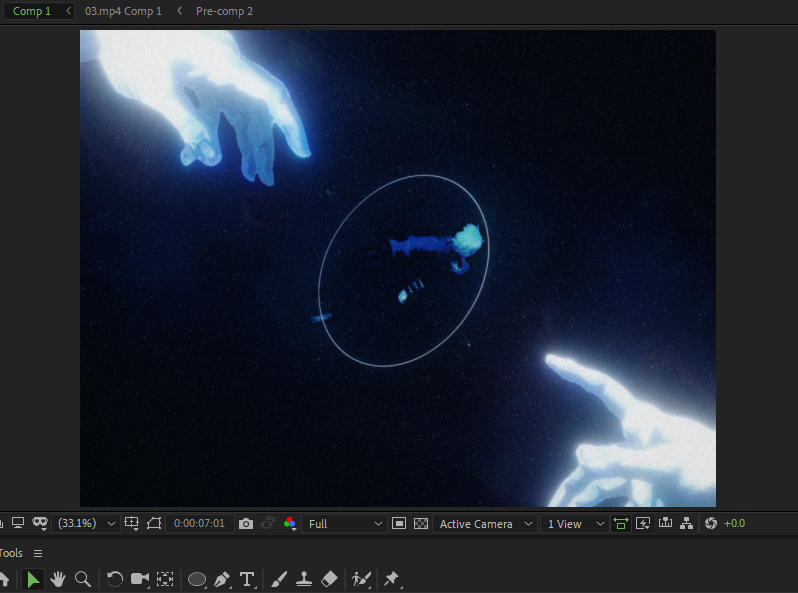
Task: Select the Roto Brush tool
Action: click(361, 579)
